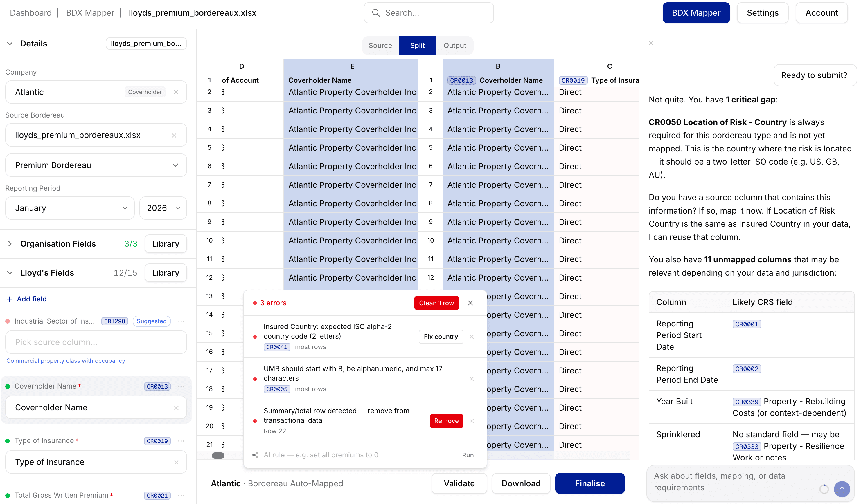This screenshot has height=504, width=861.
Task: Click the Pick source column field
Action: [x=96, y=342]
